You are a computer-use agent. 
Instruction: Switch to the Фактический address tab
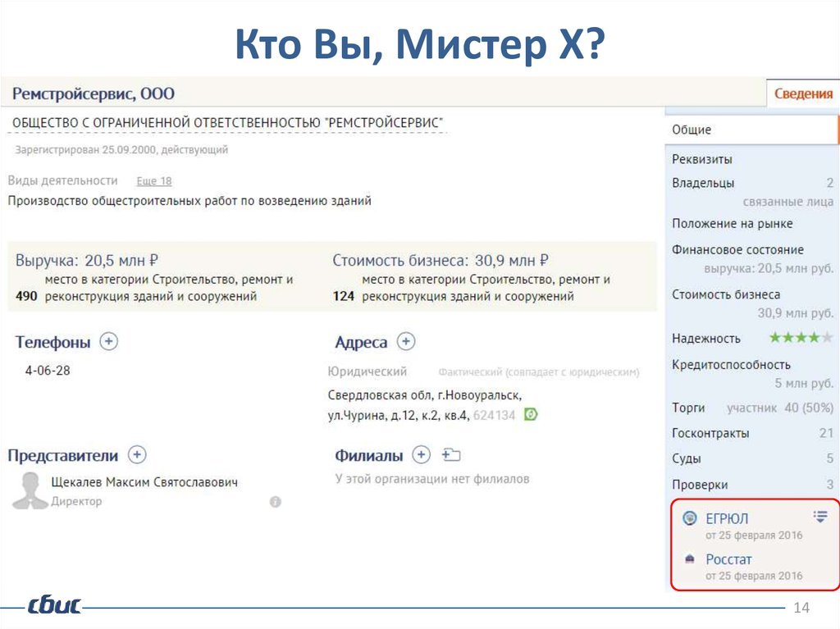tap(538, 371)
